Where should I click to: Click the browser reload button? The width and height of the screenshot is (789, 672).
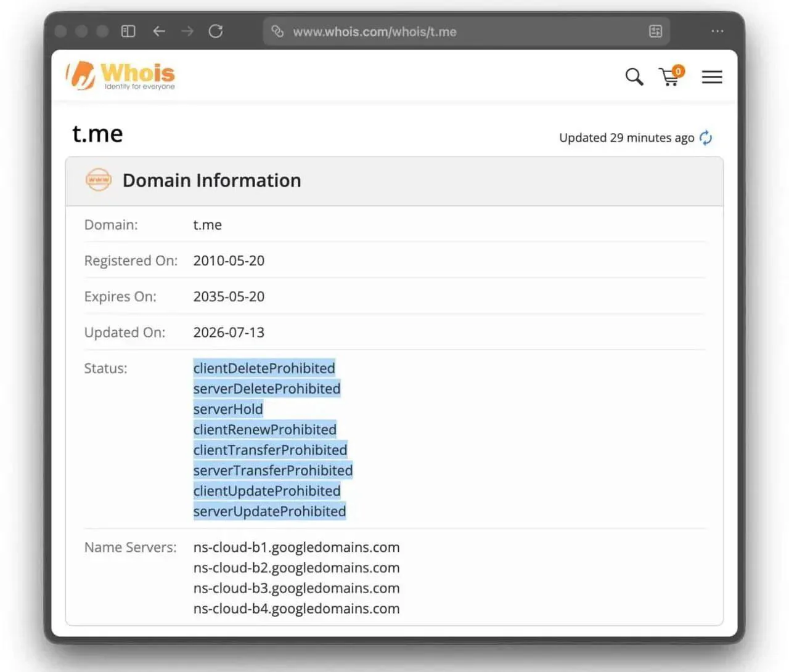pos(216,31)
